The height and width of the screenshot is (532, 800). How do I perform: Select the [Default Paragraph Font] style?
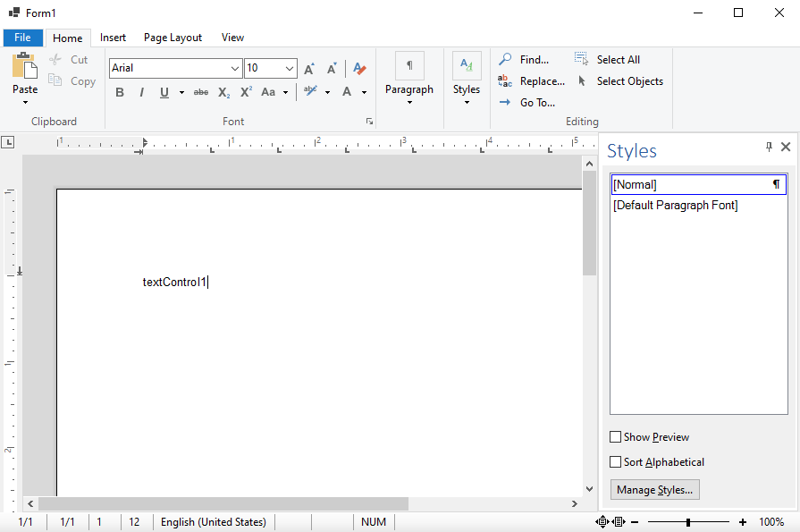click(698, 206)
